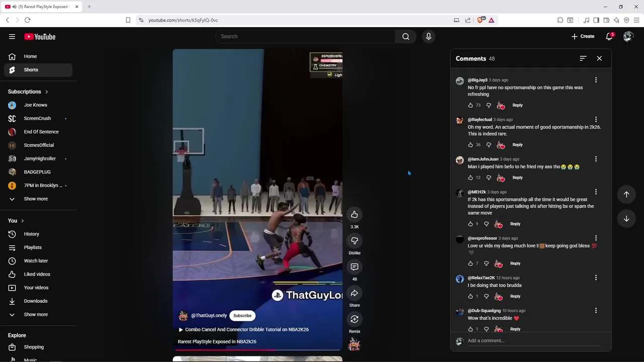
Task: Subscribe to @ThatGuyLonely
Action: pyautogui.click(x=242, y=316)
